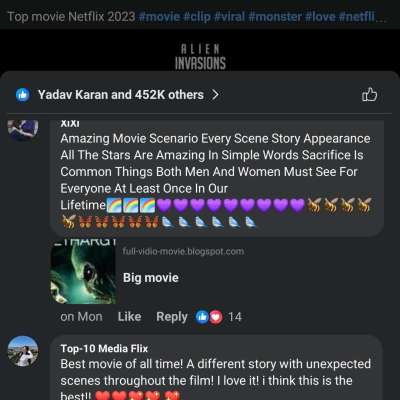Viewport: 400px width, 400px height.
Task: View the 14 reactions on comment
Action: (x=235, y=317)
